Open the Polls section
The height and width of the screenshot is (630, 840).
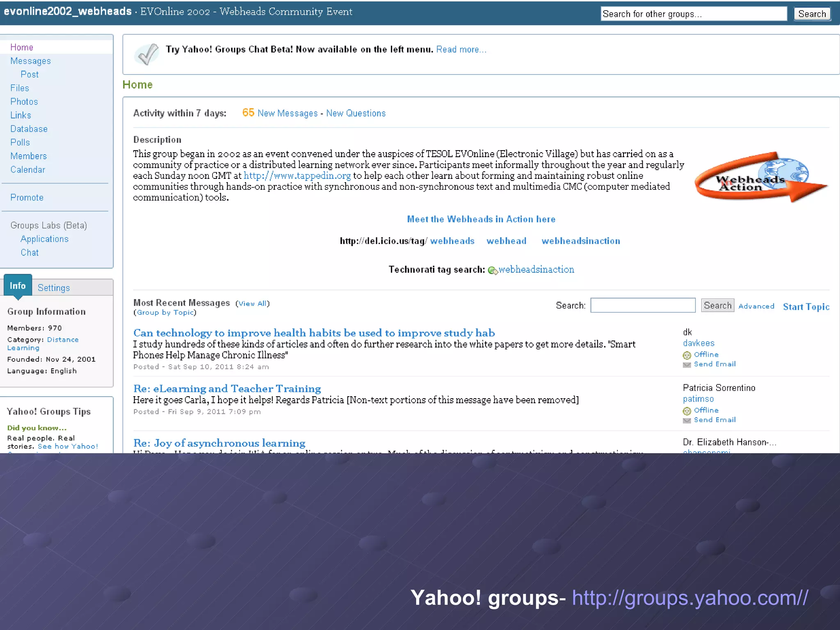pyautogui.click(x=20, y=142)
